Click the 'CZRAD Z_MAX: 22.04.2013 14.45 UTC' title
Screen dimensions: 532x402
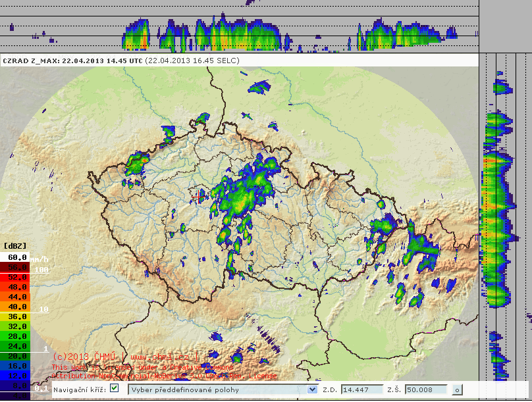[72, 61]
